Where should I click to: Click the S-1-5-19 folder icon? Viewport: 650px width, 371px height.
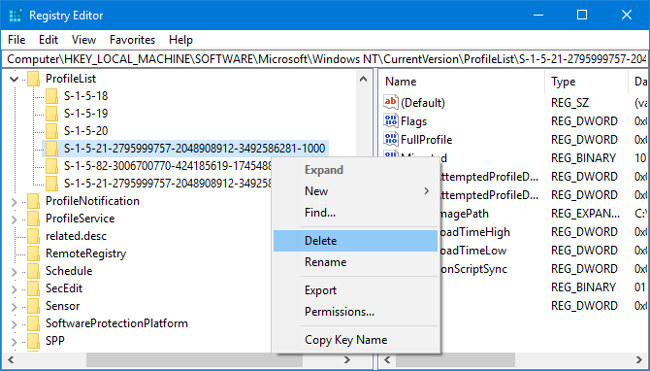point(52,114)
